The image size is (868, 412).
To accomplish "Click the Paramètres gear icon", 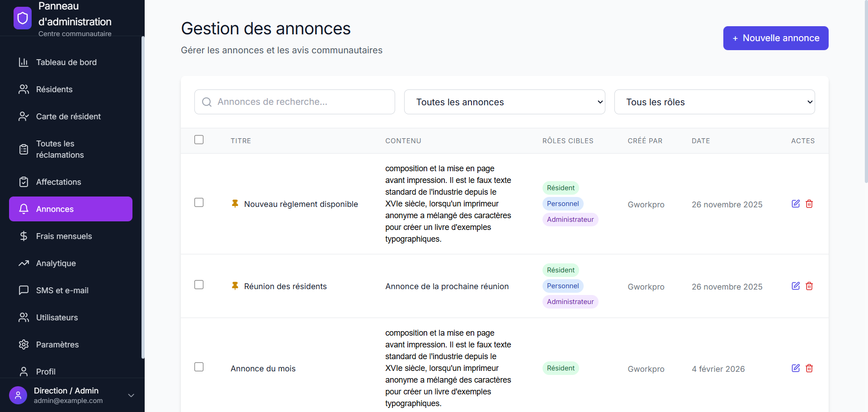I will click(24, 345).
